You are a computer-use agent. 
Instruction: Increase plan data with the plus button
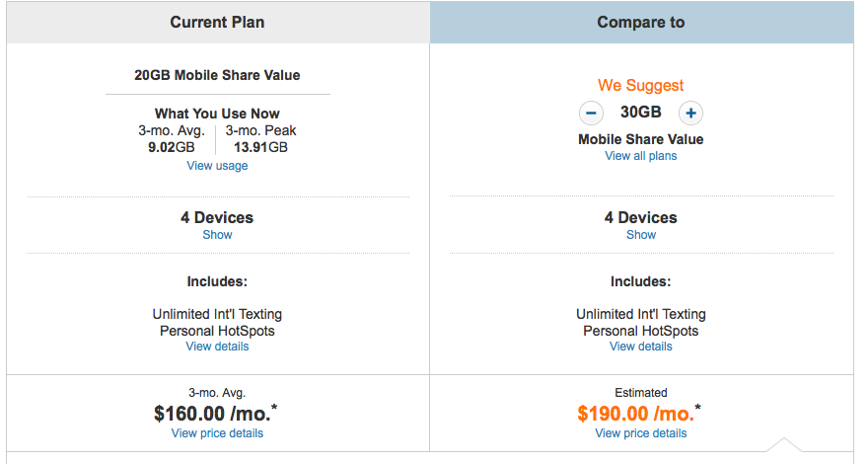[x=690, y=114]
